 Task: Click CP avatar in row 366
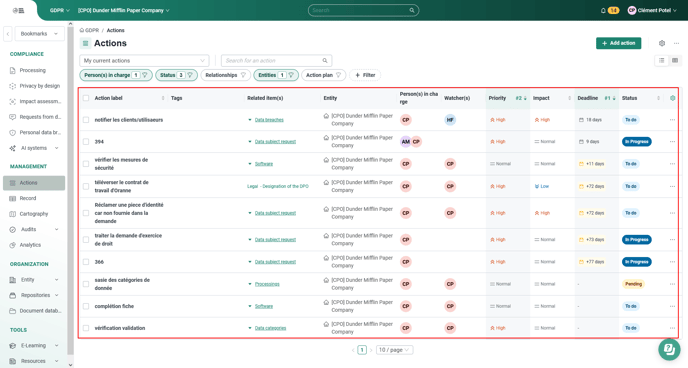click(x=406, y=262)
